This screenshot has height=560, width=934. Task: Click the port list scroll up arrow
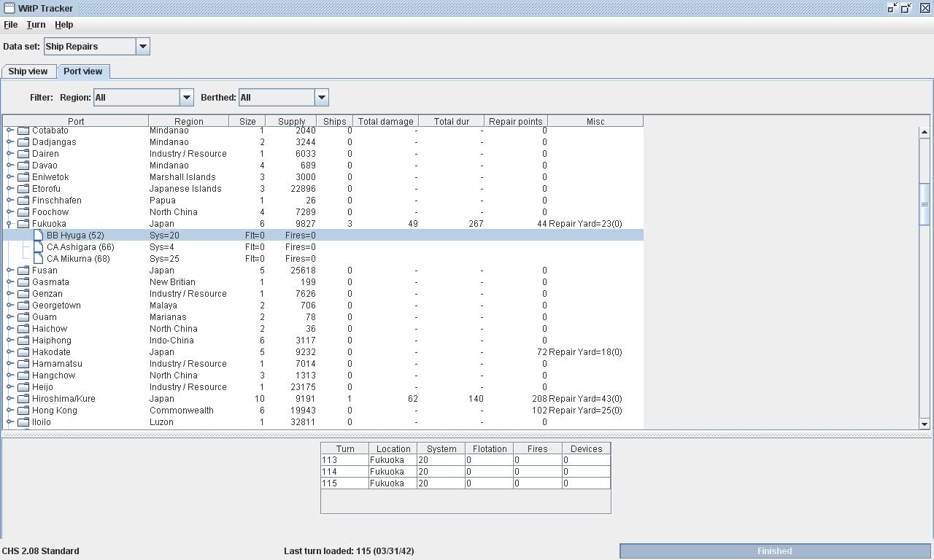tap(925, 132)
